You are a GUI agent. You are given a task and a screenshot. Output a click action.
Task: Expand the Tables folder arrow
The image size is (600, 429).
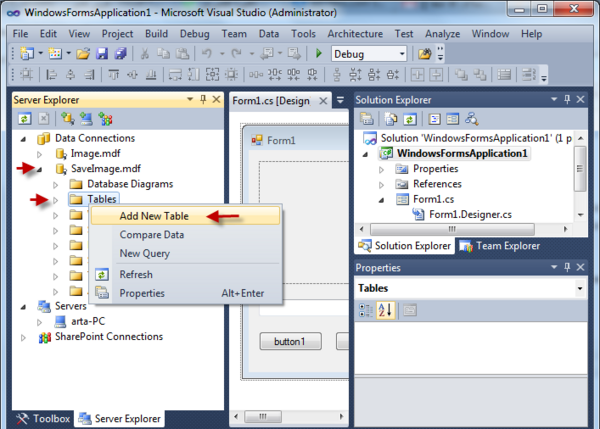click(x=55, y=200)
